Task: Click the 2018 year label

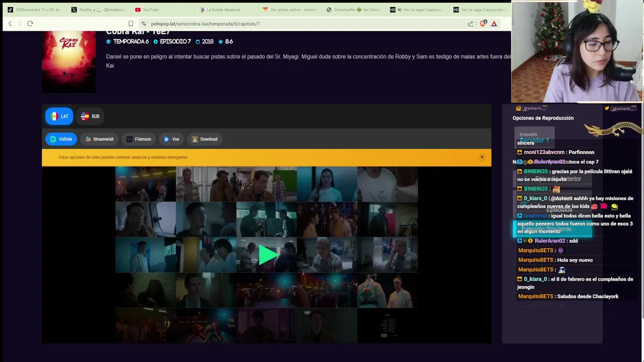Action: (205, 42)
